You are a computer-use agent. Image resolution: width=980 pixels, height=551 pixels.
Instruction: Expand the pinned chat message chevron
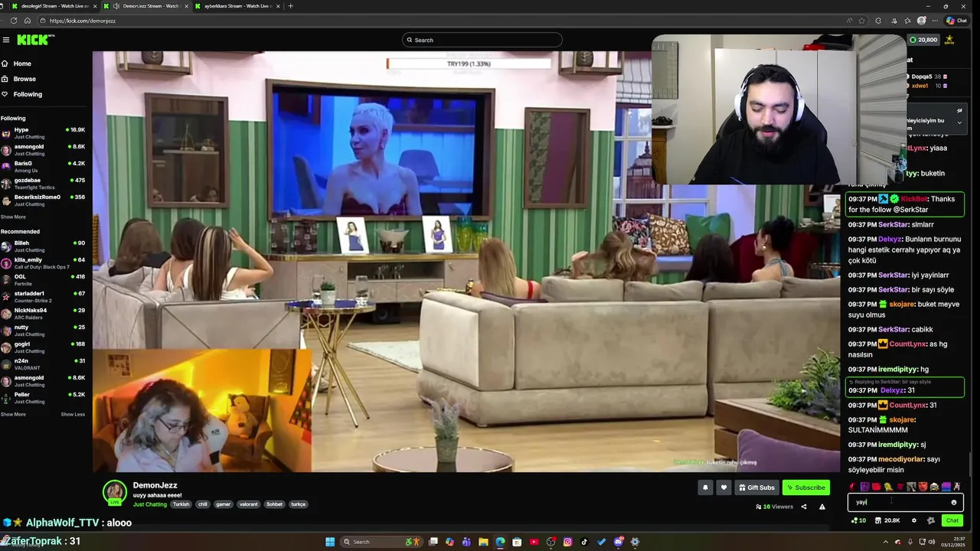pyautogui.click(x=959, y=122)
